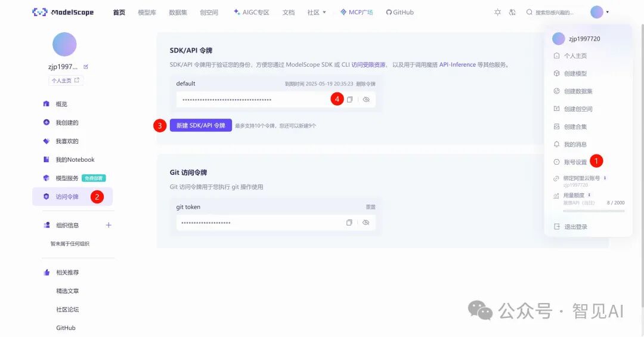Expand the 社区 dropdown menu
Screen dimensions: 644x337
(x=317, y=13)
